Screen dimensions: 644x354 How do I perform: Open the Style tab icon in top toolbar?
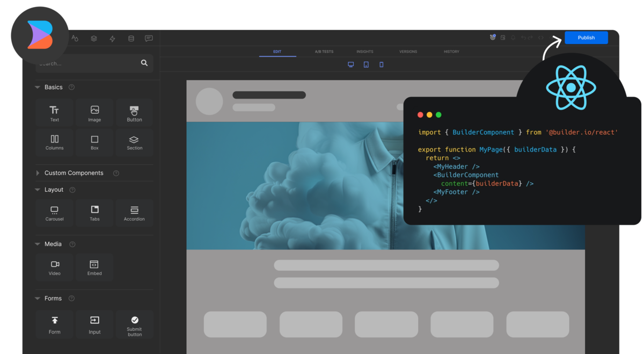point(75,39)
